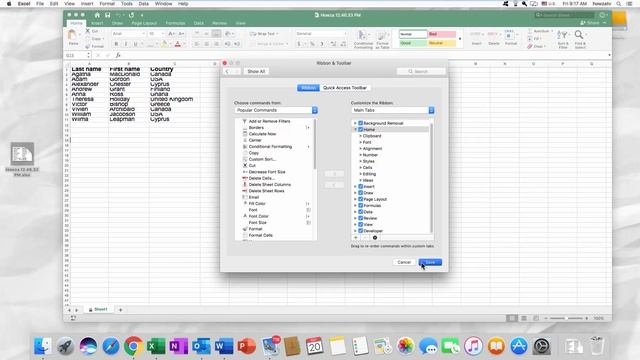Open Google Chrome from the Dock
640x360 pixels.
[x=133, y=347]
